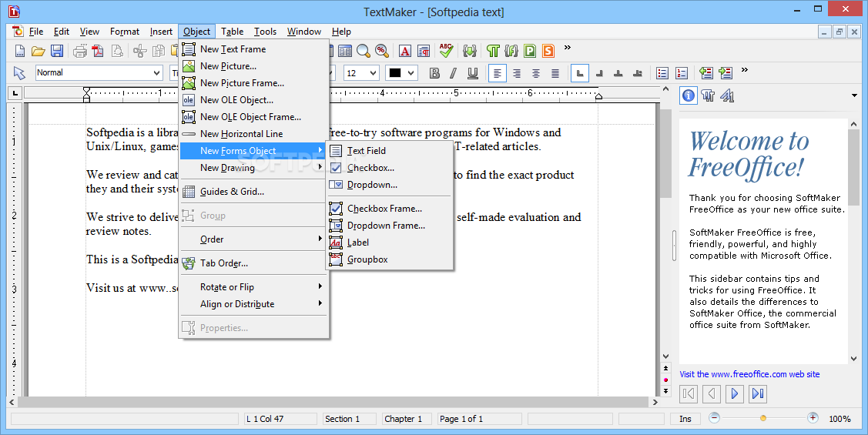Screen dimensions: 868x435
Task: Set right paragraph alignment
Action: [x=517, y=73]
